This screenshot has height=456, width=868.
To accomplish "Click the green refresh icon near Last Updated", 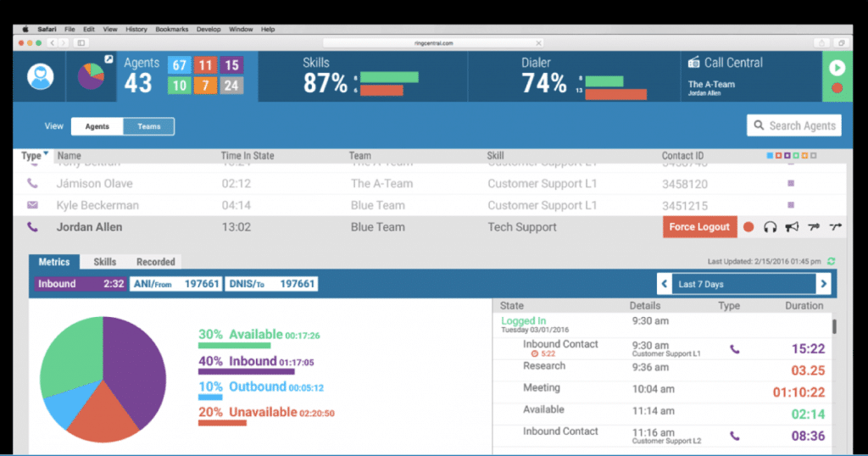I will click(x=831, y=262).
